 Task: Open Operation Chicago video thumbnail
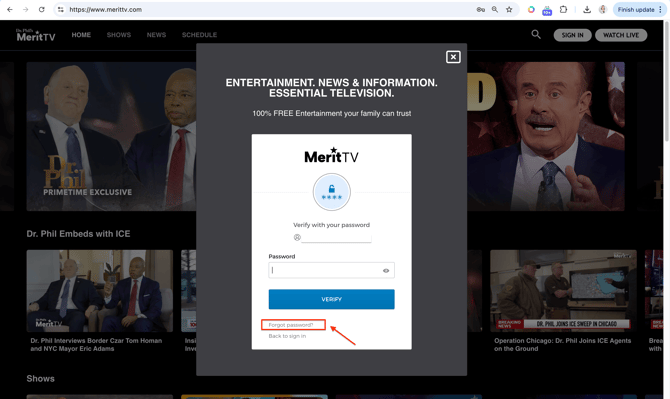pyautogui.click(x=563, y=291)
